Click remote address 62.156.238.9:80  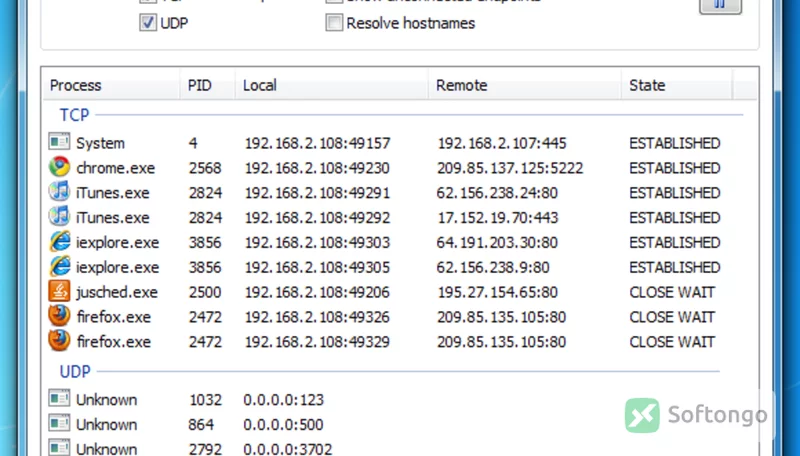(493, 267)
